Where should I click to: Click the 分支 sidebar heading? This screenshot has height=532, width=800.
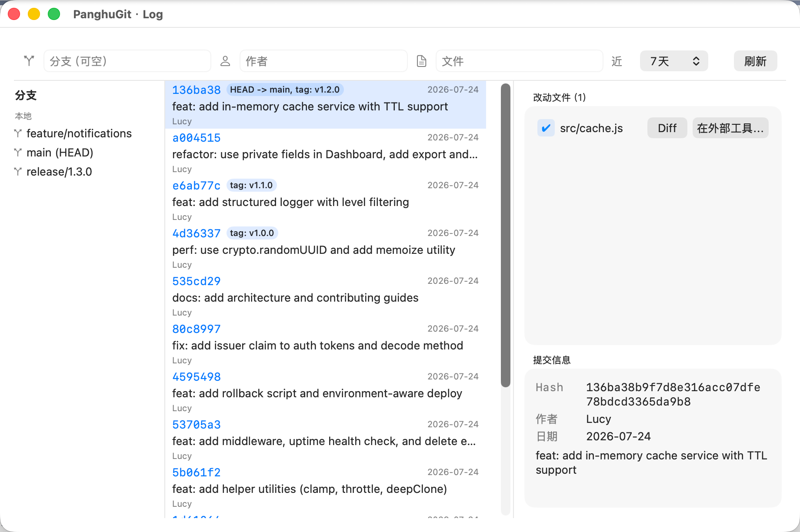point(26,95)
